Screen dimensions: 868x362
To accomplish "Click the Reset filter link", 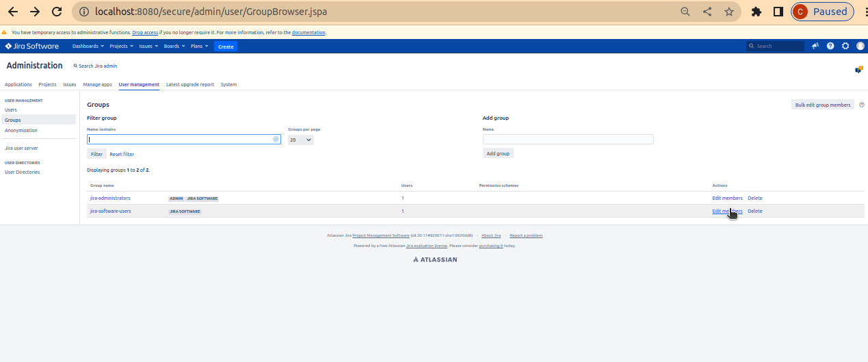I will 122,154.
